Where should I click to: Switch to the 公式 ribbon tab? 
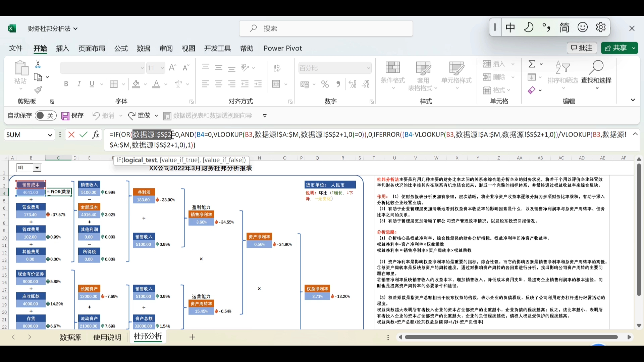point(121,48)
